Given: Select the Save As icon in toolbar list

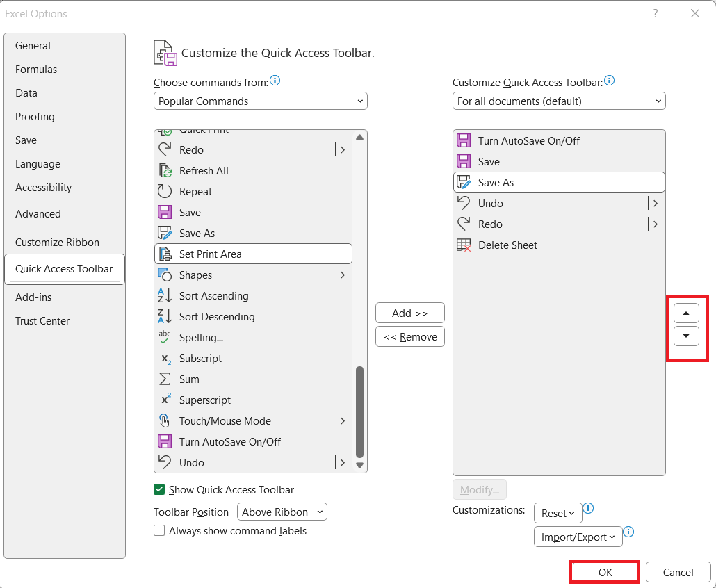Looking at the screenshot, I should click(x=464, y=183).
